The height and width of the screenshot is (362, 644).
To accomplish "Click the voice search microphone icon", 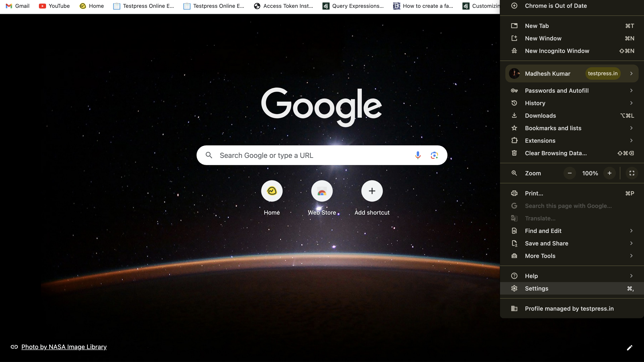I will [417, 155].
